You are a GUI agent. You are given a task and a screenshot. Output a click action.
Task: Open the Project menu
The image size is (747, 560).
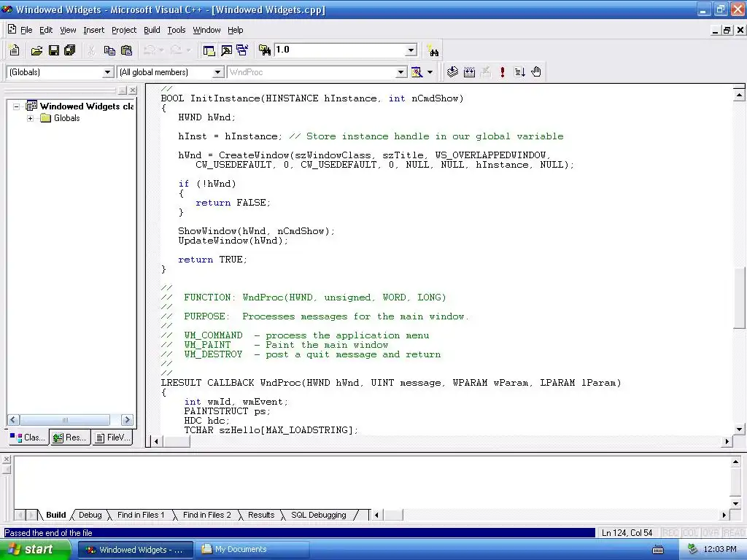click(124, 30)
